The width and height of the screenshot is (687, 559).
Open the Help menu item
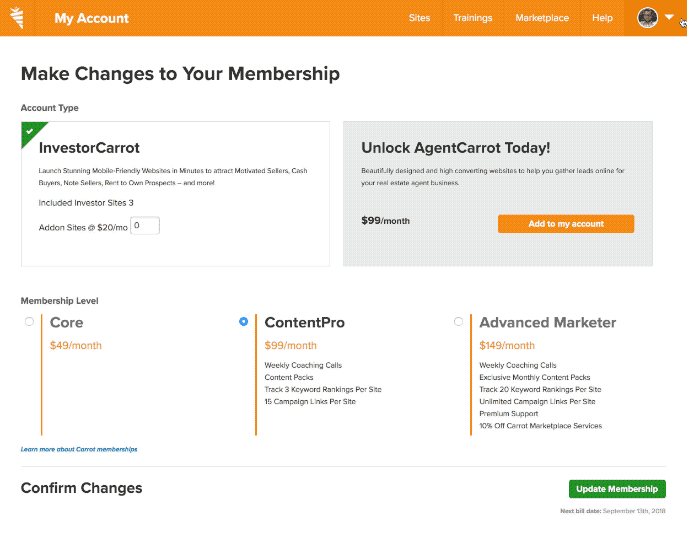click(602, 18)
